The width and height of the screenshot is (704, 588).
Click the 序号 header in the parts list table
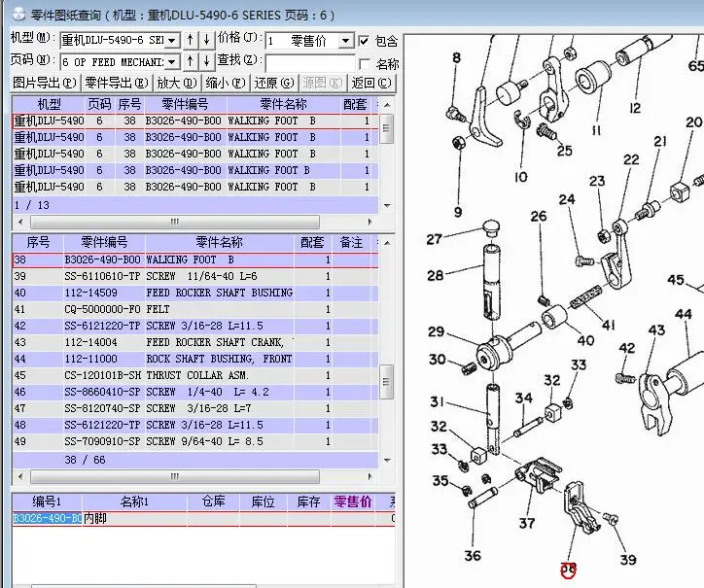[x=38, y=242]
